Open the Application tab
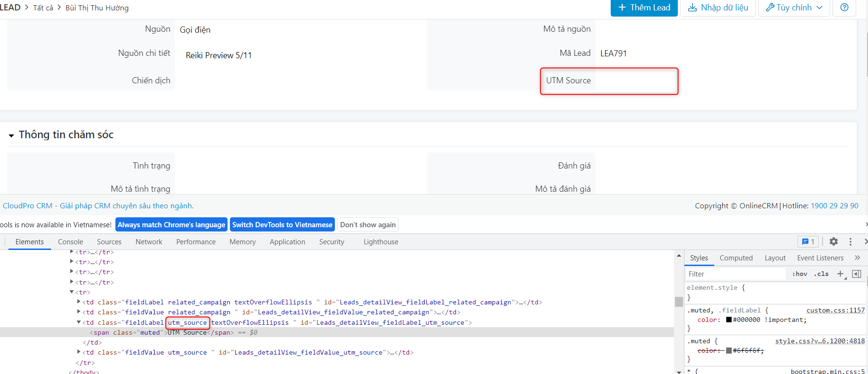Viewport: 868px width, 374px height. click(288, 241)
